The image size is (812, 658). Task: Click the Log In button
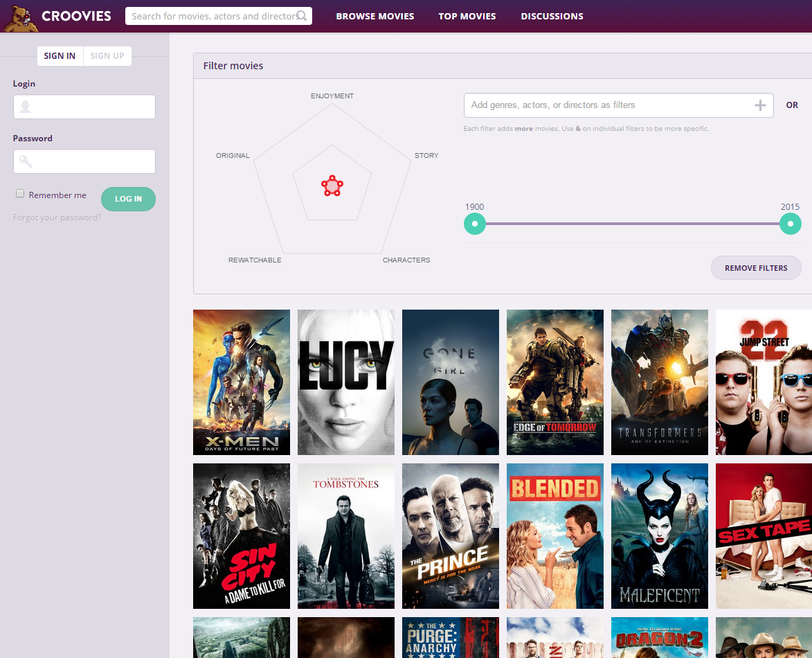(x=129, y=199)
